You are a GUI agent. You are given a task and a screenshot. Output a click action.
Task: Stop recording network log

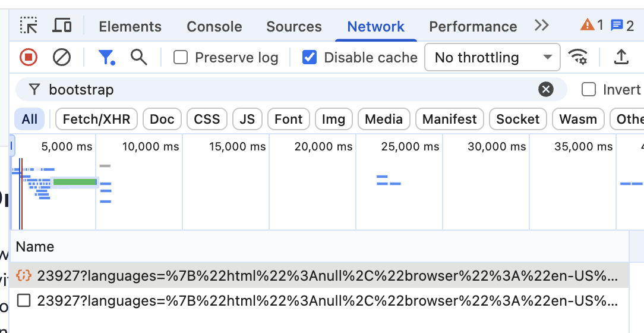29,57
